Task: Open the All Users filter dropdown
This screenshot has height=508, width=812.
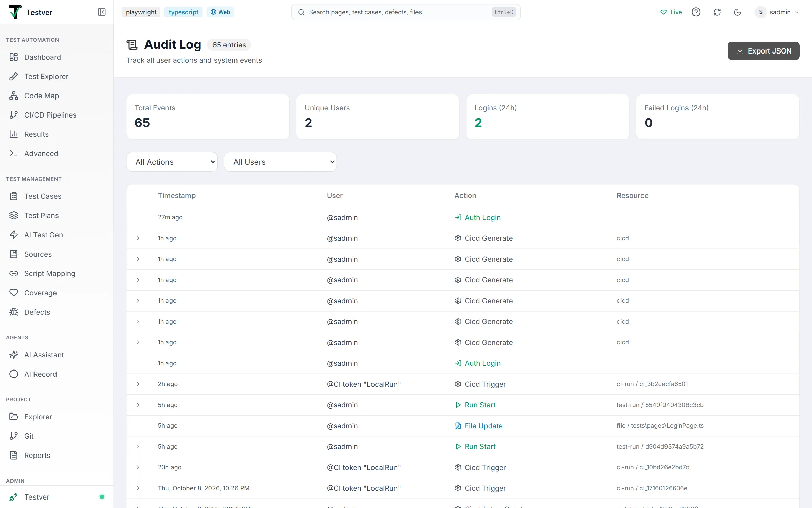Action: [280, 162]
